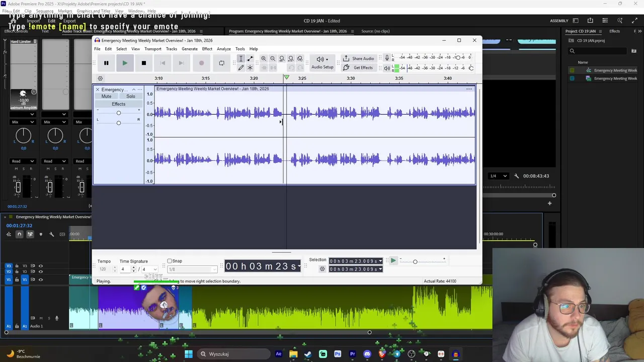Click the speaker playback meter icon
This screenshot has height=362, width=644.
point(386,68)
